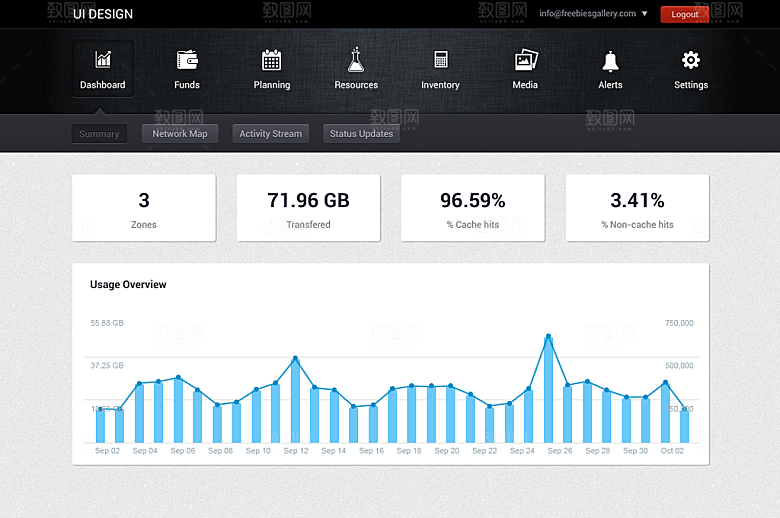This screenshot has height=518, width=780.
Task: Switch to the Activity Stream tab
Action: pos(271,134)
